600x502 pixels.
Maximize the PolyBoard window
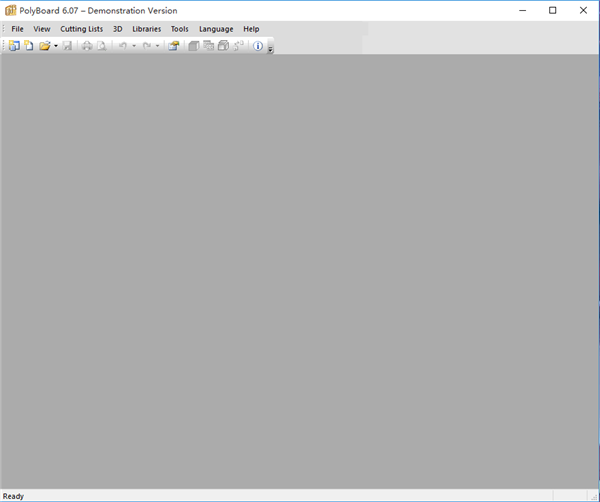coord(553,10)
